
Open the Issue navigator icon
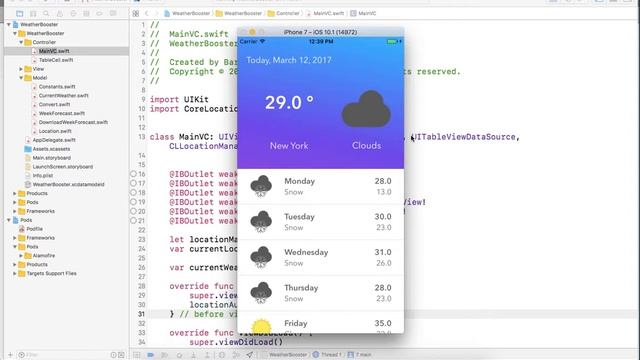(x=60, y=13)
